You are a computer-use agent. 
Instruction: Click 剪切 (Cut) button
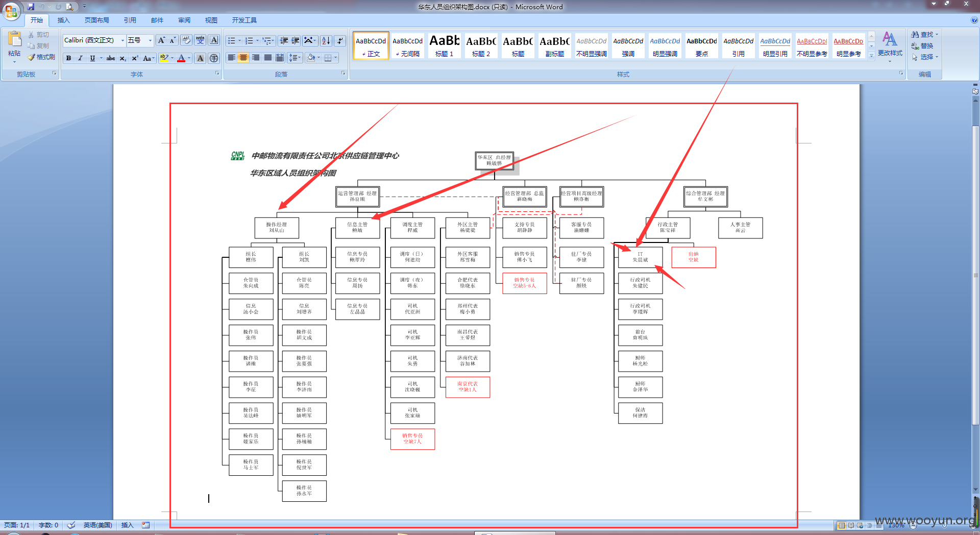pos(39,35)
